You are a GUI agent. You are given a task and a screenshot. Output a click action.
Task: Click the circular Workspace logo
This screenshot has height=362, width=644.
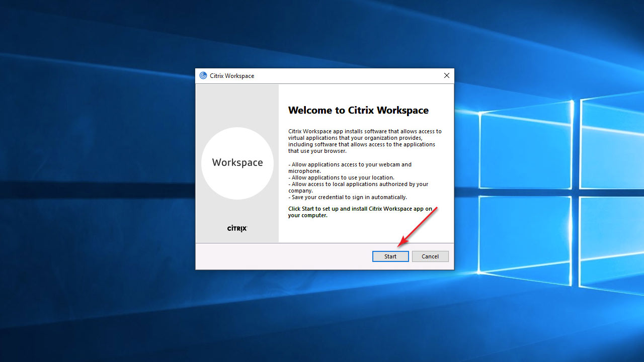click(237, 163)
